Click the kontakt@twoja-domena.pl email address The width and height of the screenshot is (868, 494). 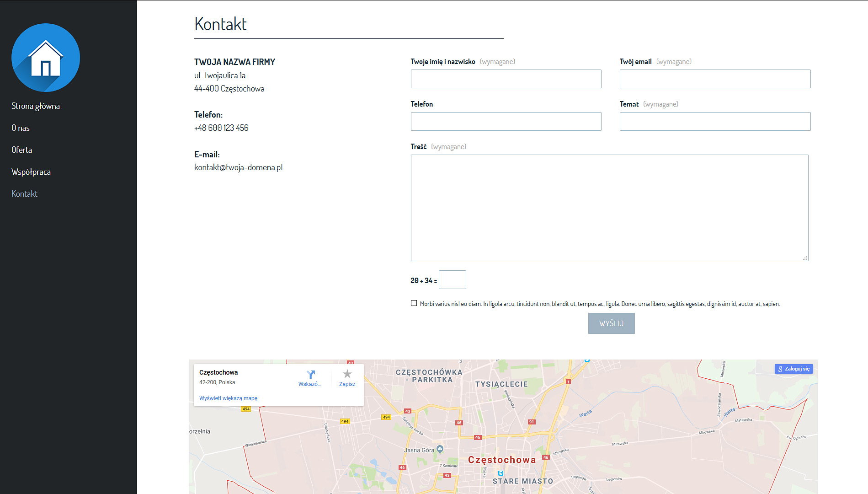pos(238,167)
